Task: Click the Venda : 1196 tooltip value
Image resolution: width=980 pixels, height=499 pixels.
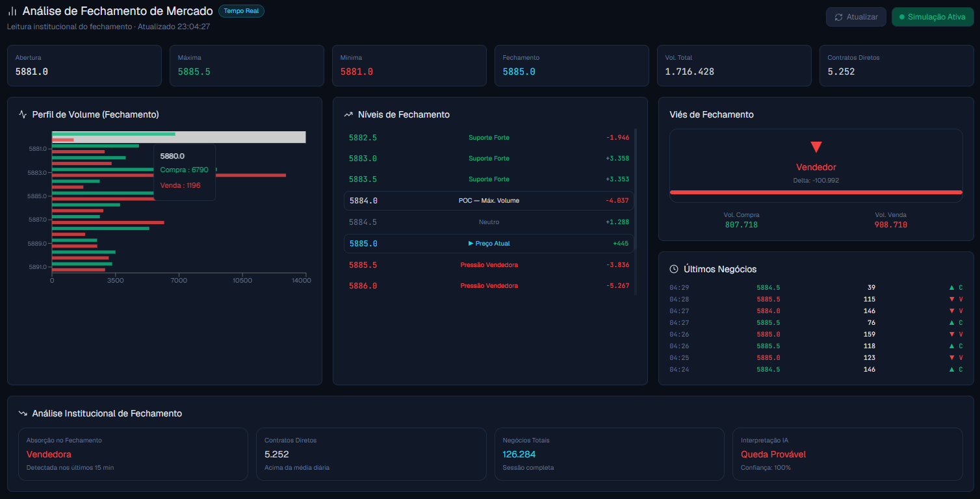Action: pyautogui.click(x=181, y=186)
